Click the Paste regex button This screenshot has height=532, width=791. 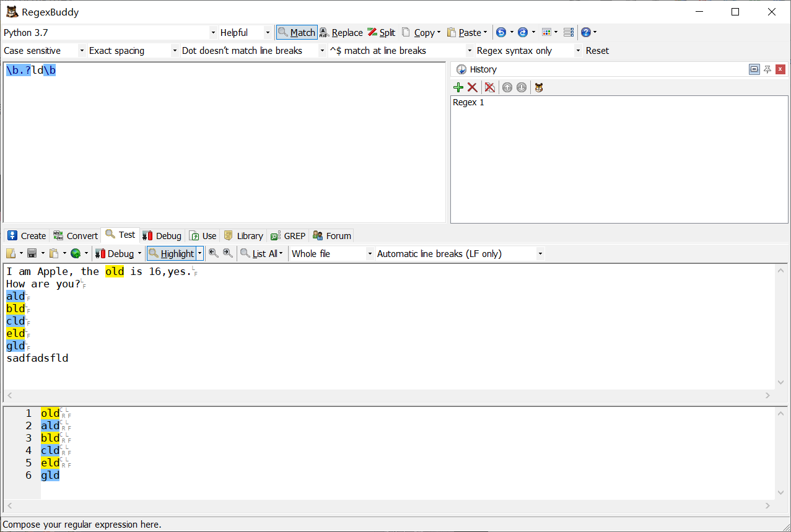464,32
